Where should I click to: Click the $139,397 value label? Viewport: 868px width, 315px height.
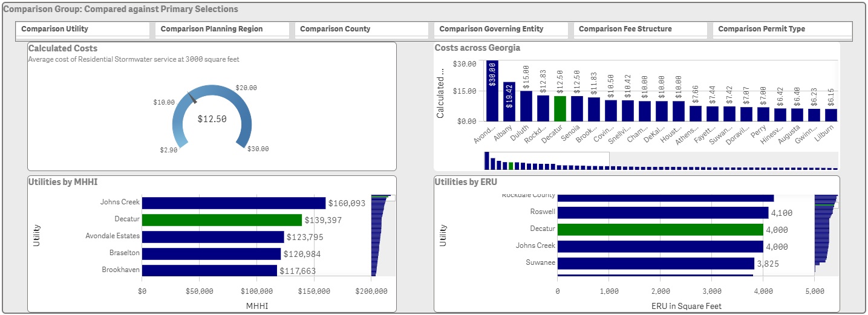click(323, 220)
